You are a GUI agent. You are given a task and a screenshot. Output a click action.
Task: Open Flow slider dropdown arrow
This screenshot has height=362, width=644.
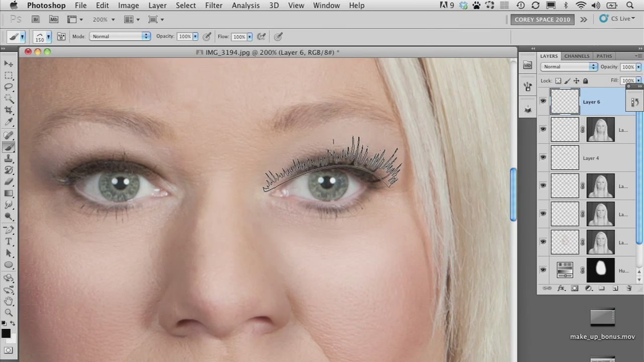250,36
